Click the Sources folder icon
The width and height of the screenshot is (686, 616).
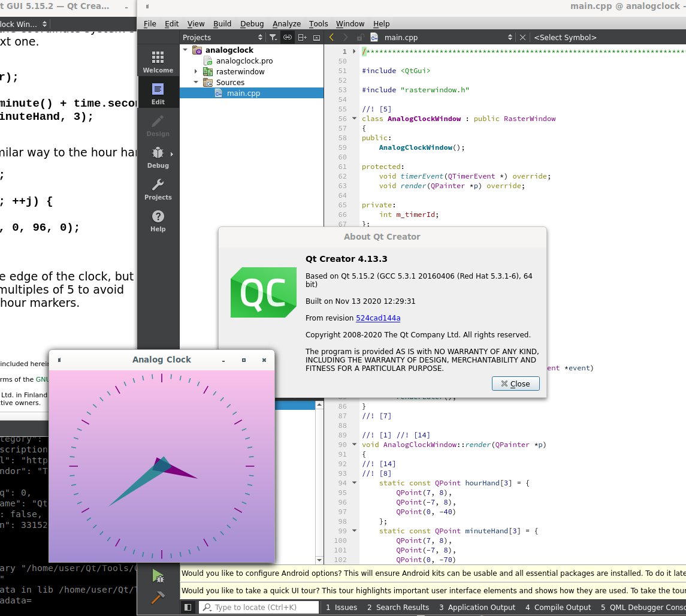pyautogui.click(x=208, y=82)
